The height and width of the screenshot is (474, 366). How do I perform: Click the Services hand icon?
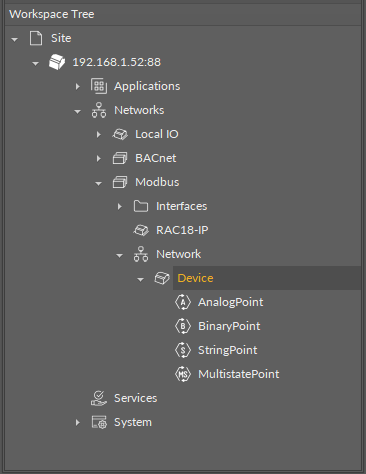99,398
